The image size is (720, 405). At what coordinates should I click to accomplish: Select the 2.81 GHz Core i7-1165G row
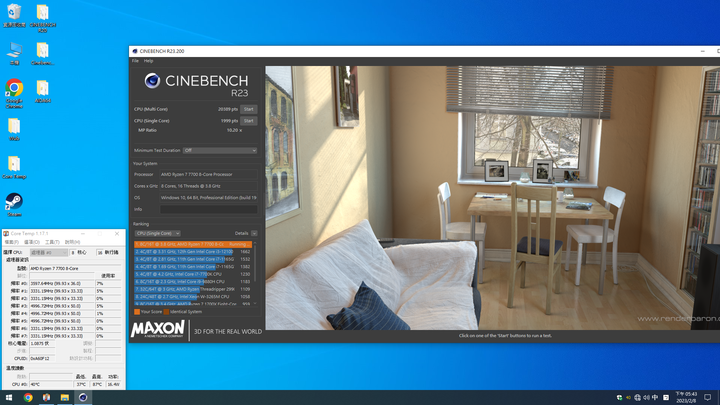pos(193,259)
